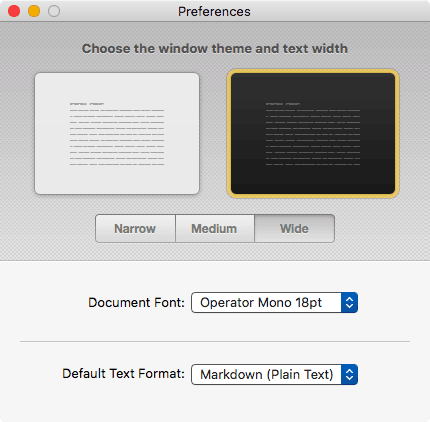Viewport: 430px width, 422px height.
Task: Click the Preferences window title text
Action: 214,12
